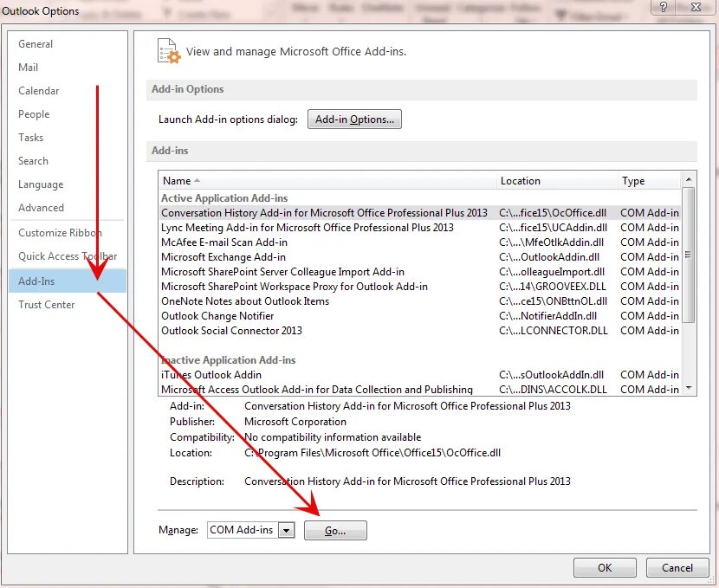Click C:\...LCONNECTOR.DLL location cell
This screenshot has height=588, width=719.
tap(554, 331)
